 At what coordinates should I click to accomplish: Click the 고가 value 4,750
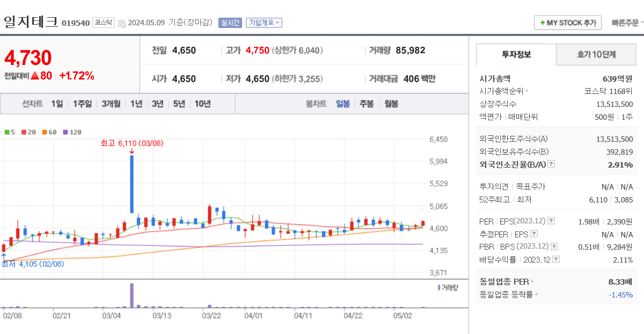pyautogui.click(x=258, y=50)
